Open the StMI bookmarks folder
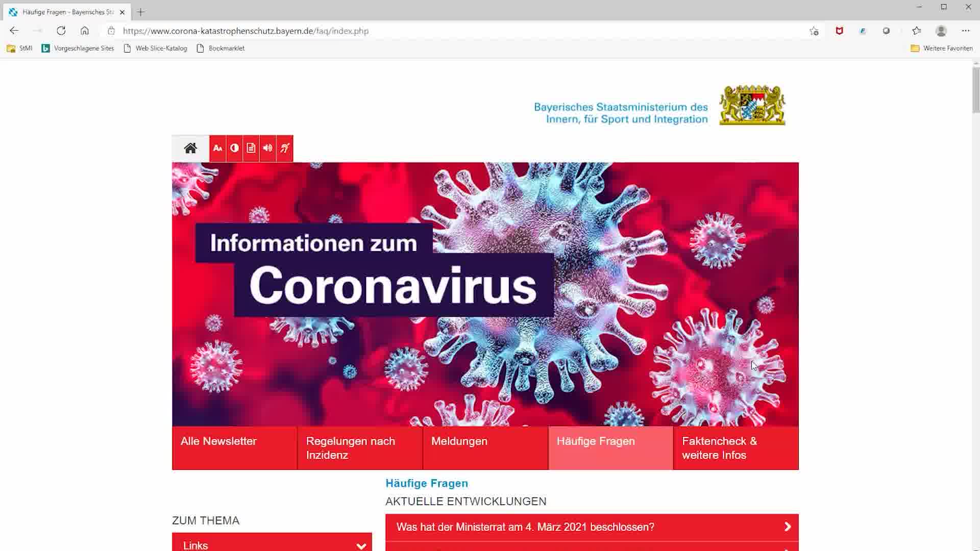Viewport: 980px width, 551px height. coord(19,48)
